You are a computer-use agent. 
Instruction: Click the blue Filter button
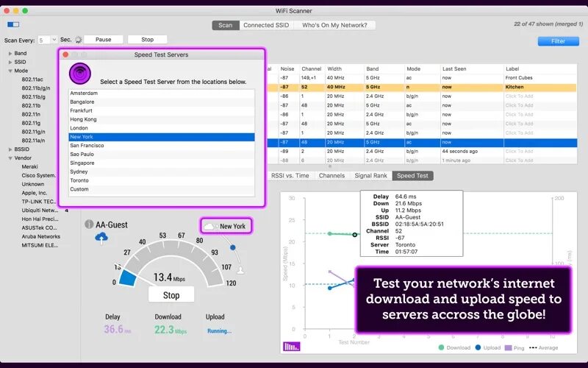[x=558, y=41]
